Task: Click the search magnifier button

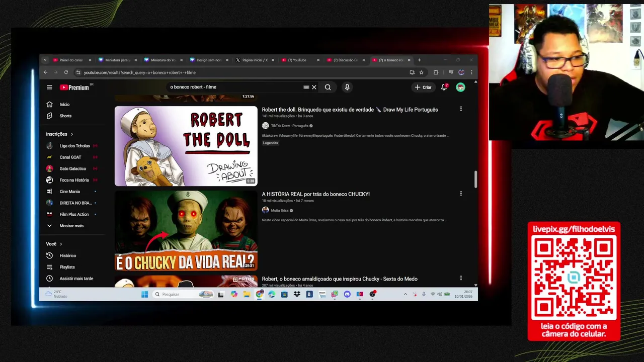Action: (328, 87)
